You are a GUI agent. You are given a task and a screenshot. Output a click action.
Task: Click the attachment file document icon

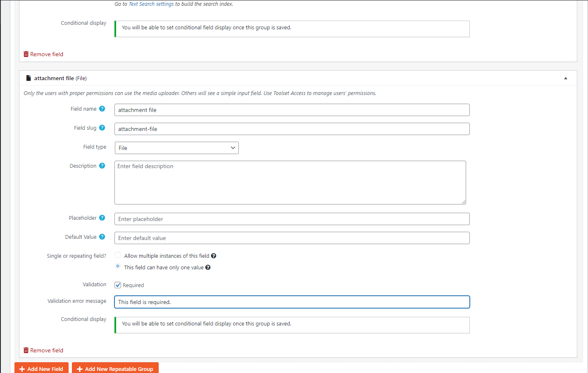click(29, 78)
